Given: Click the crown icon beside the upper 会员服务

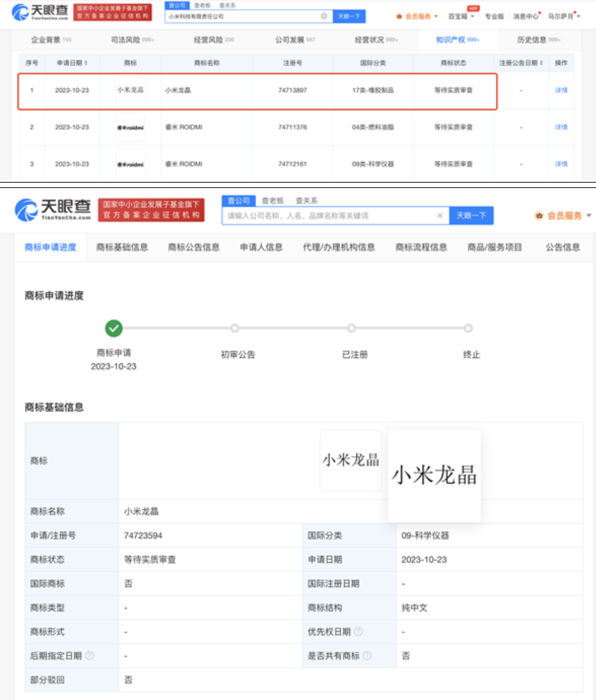Looking at the screenshot, I should point(399,16).
